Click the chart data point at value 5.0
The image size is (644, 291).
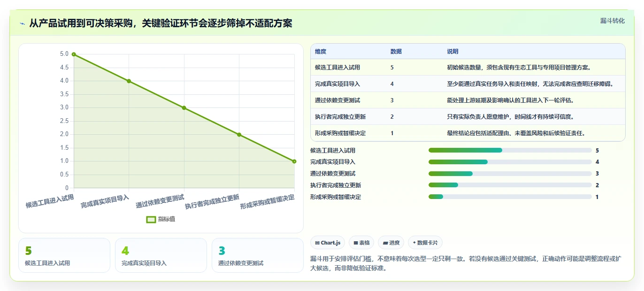[74, 54]
